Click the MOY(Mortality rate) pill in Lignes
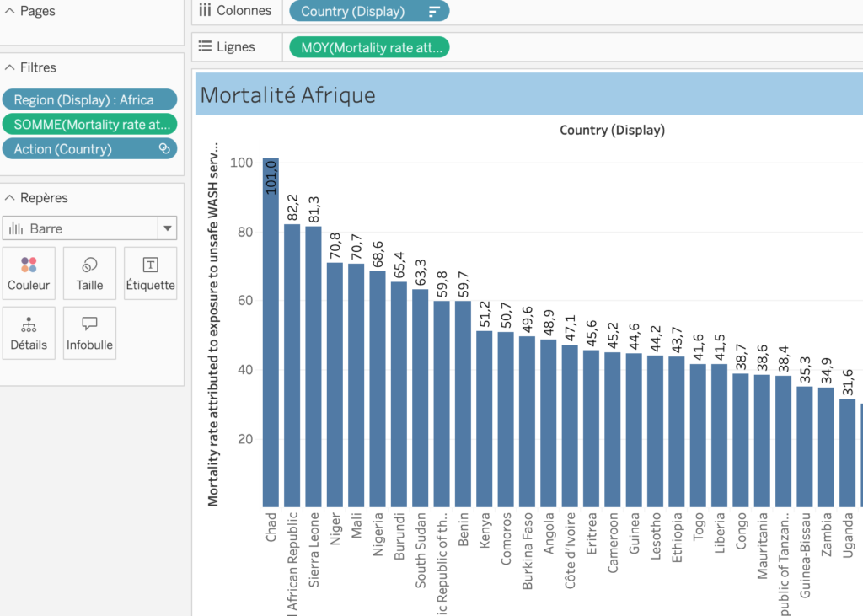This screenshot has width=863, height=616. [x=369, y=47]
